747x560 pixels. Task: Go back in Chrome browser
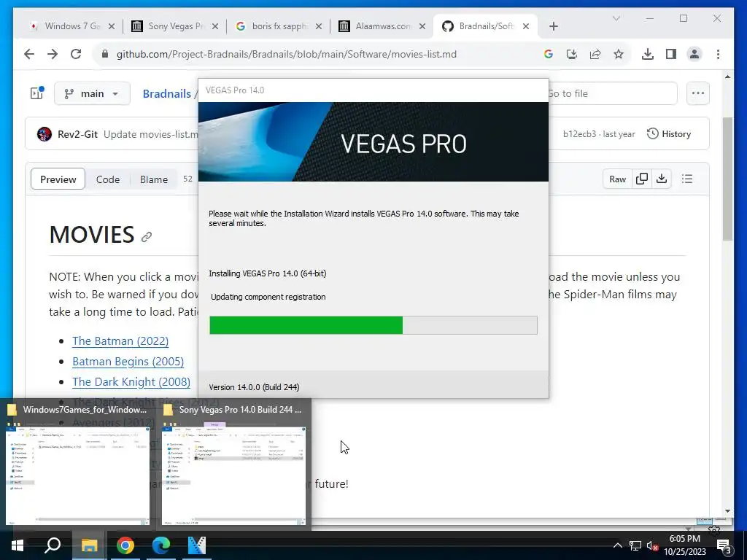[29, 54]
